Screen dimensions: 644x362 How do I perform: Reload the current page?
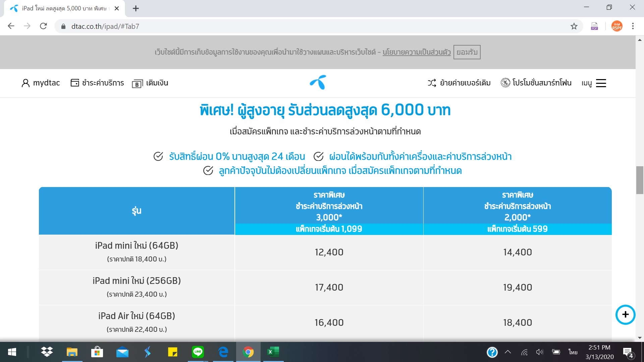[43, 26]
